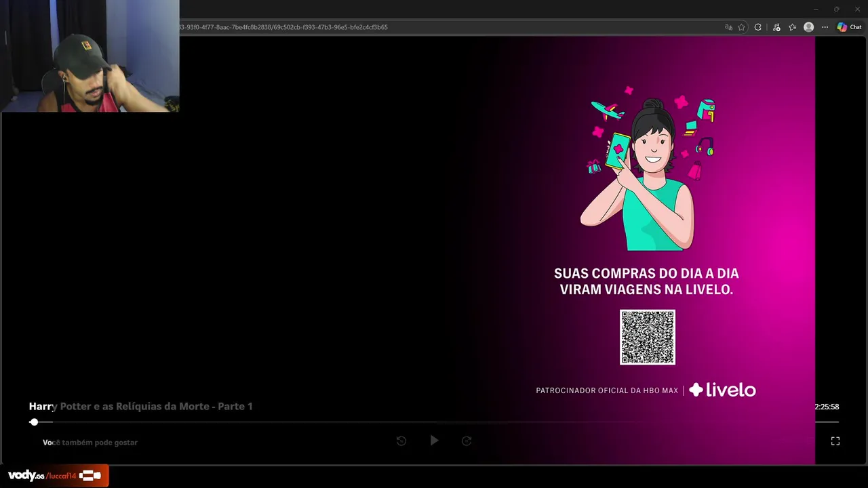The height and width of the screenshot is (488, 868).
Task: Click 'SUAS COMPRAS DO DIA A DIA' ad headline
Action: [x=646, y=273]
